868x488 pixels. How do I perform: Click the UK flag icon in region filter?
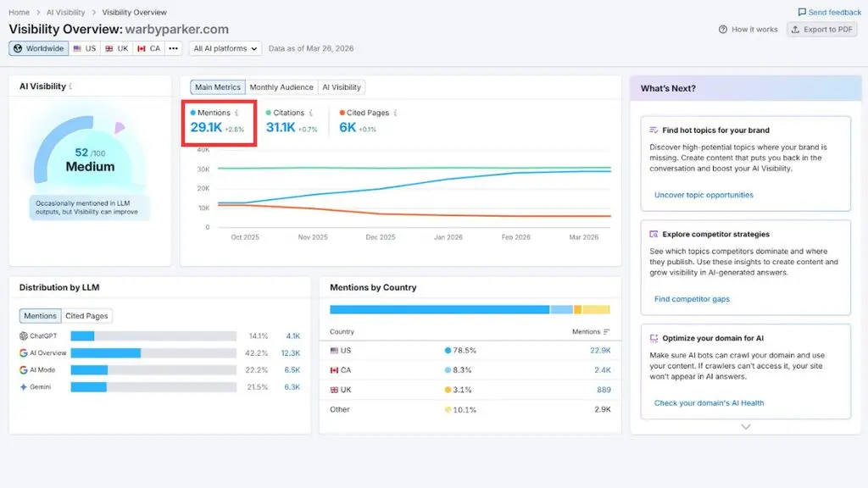[109, 48]
